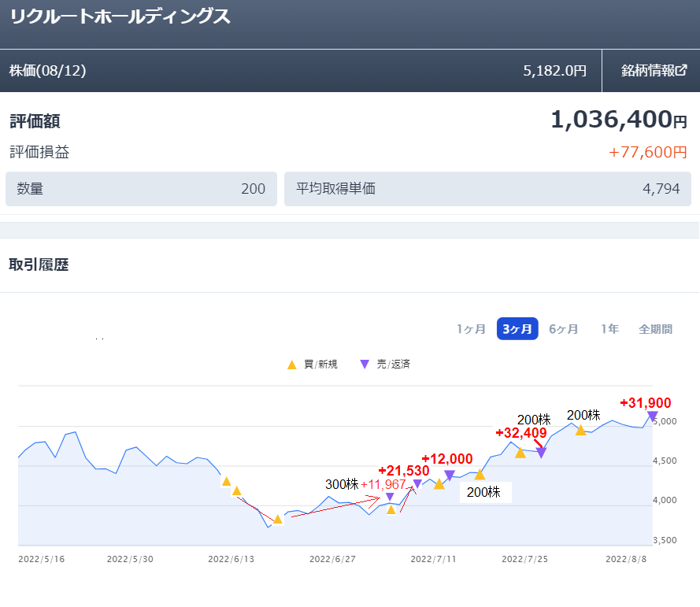The height and width of the screenshot is (607, 700).
Task: Click the 2022/7/25 date label
Action: (x=524, y=559)
